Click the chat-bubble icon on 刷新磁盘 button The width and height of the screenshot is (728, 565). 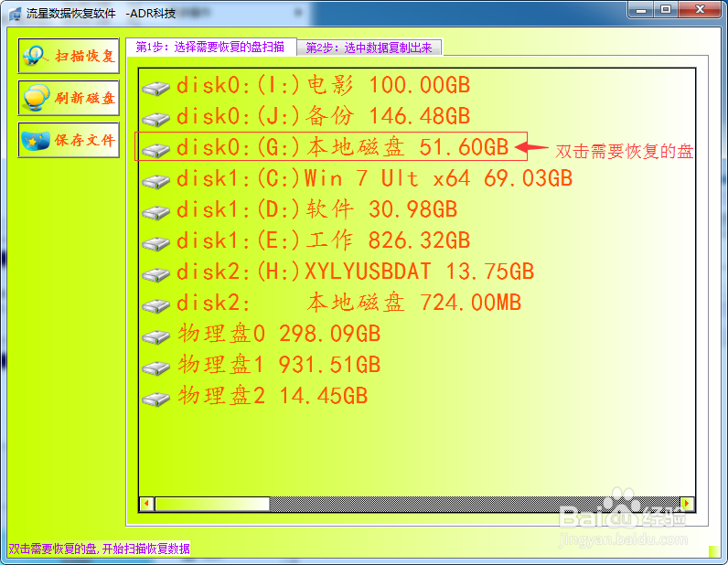(37, 98)
